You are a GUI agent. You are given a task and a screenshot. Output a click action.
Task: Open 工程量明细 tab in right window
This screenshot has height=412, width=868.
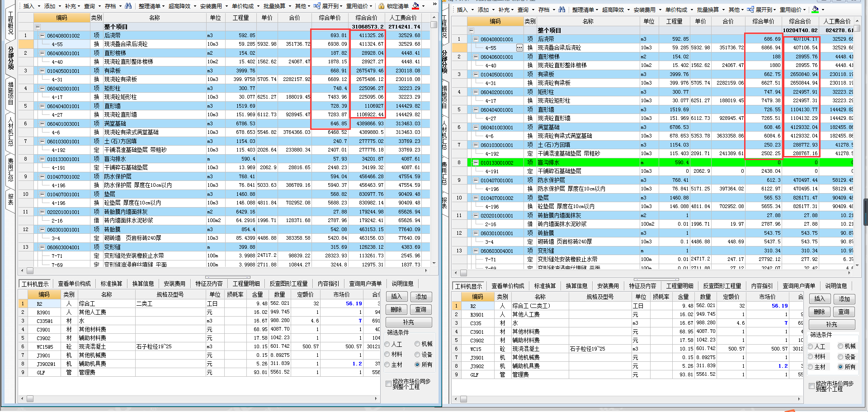680,286
